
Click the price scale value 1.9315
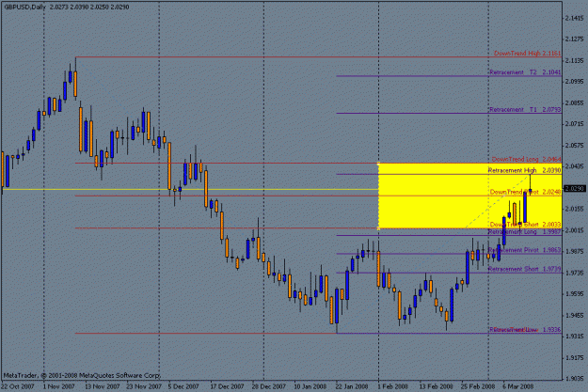(x=575, y=337)
